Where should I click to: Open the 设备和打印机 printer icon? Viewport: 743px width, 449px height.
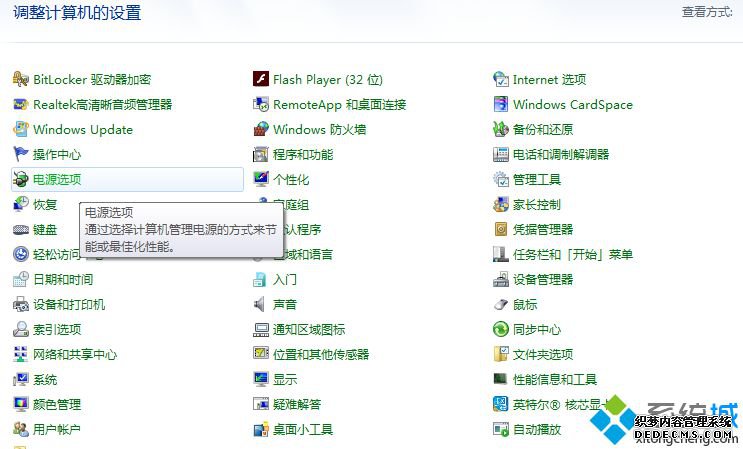tap(21, 305)
